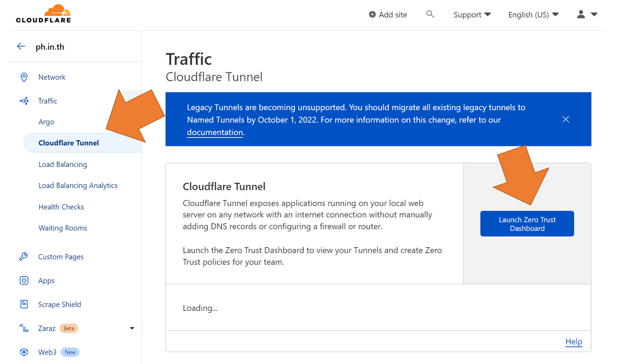Click Launch Zero Trust Dashboard button

(x=527, y=224)
